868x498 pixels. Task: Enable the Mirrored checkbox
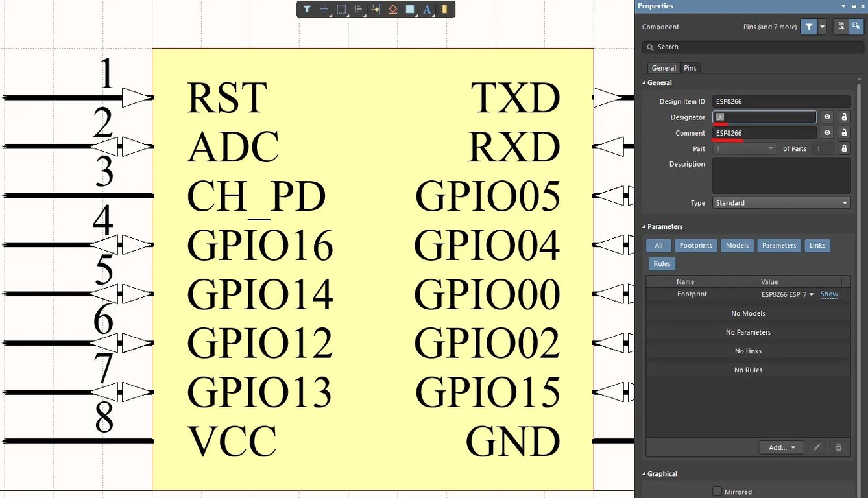pyautogui.click(x=717, y=492)
